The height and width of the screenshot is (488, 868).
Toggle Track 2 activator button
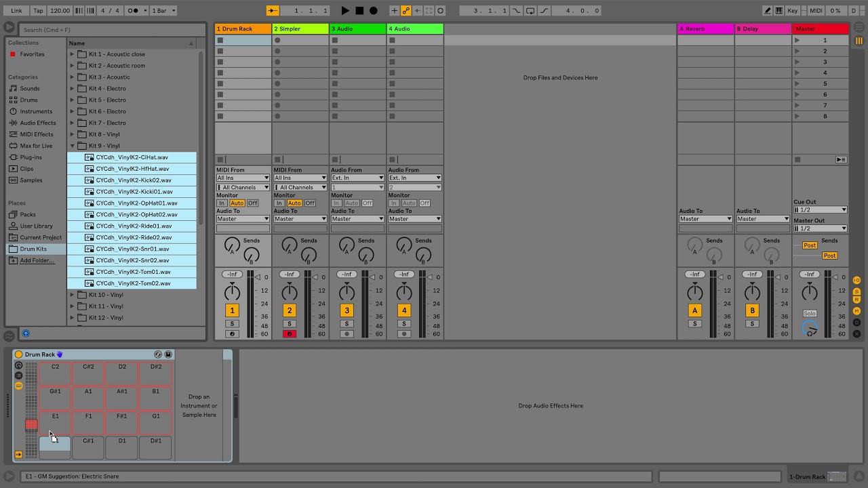tap(290, 310)
